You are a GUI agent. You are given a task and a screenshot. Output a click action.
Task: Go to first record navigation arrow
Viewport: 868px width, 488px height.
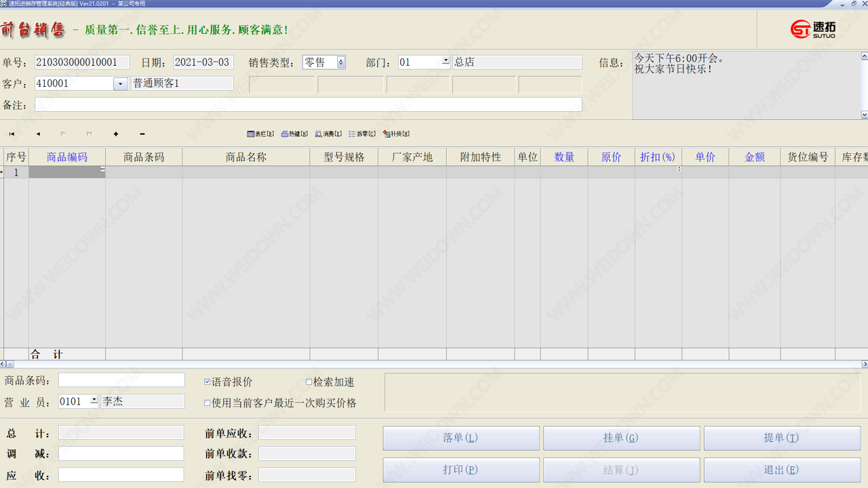[12, 134]
